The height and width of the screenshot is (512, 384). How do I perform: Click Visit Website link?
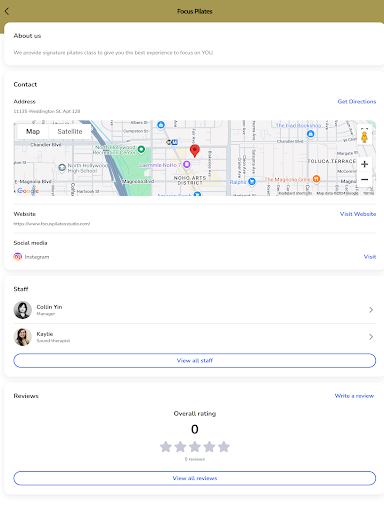(358, 214)
